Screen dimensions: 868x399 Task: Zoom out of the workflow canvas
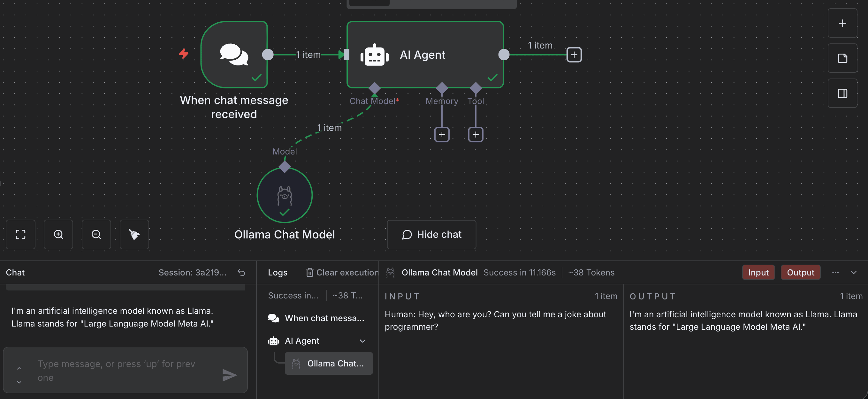tap(96, 234)
